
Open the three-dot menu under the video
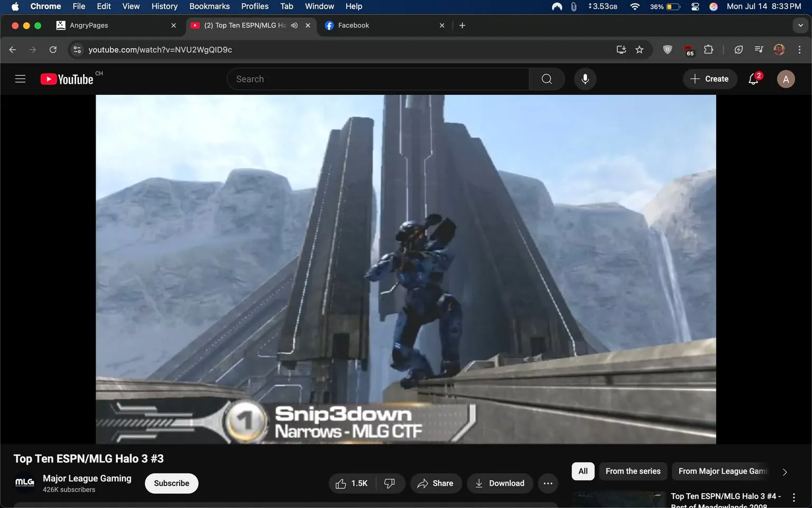click(x=548, y=483)
